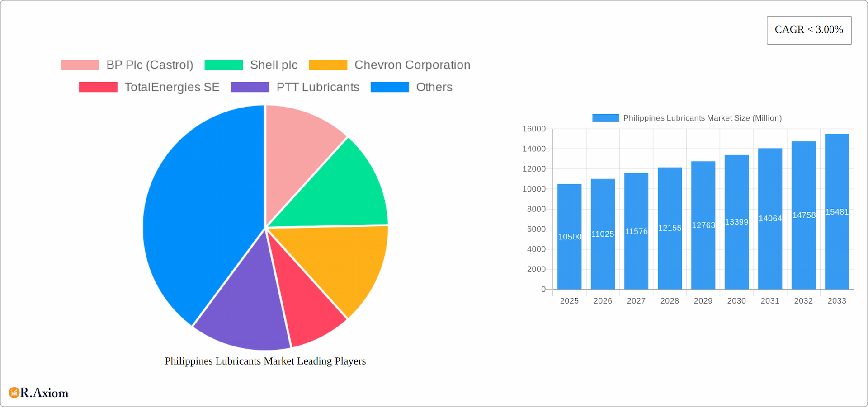Select the blue bar chart icon in legend
Screen dimensions: 868x407
(x=605, y=118)
